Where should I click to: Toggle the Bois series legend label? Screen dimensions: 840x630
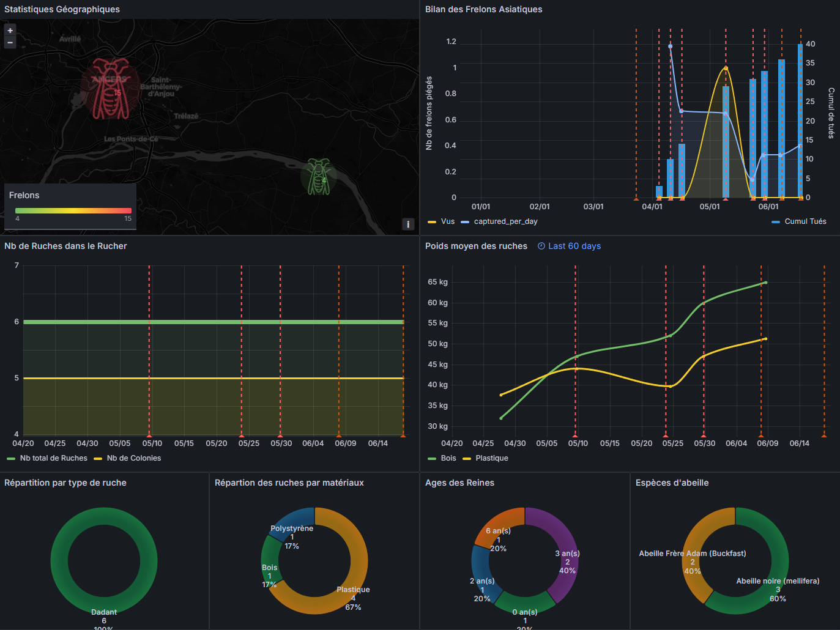pyautogui.click(x=448, y=458)
